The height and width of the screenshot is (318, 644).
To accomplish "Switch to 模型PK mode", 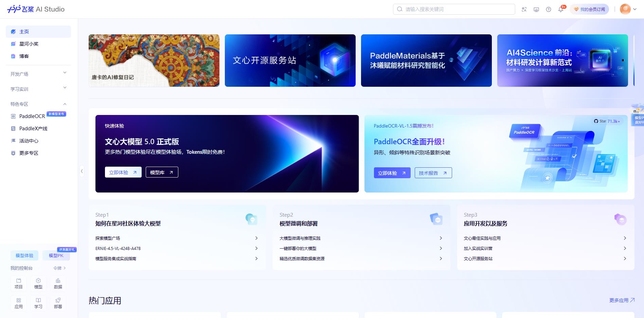I will 56,255.
